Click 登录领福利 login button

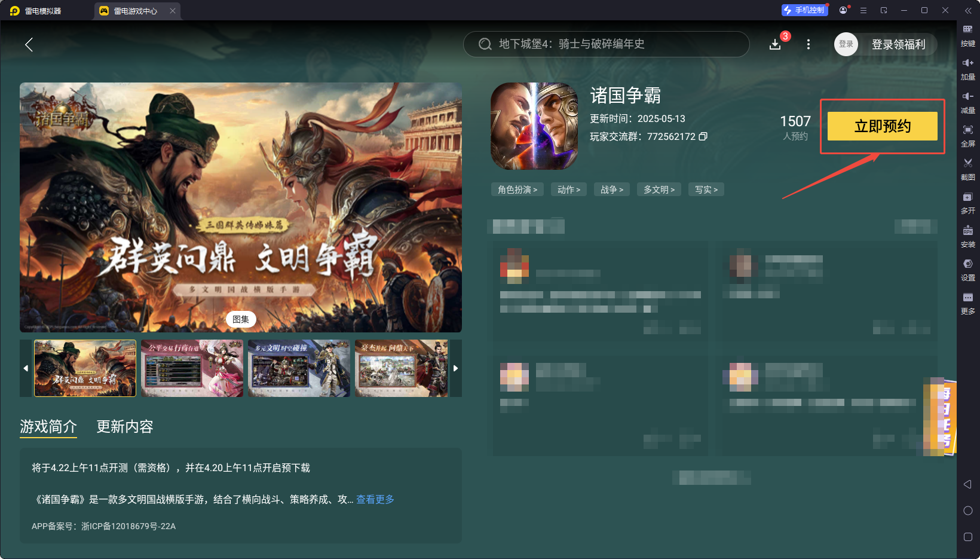tap(898, 44)
